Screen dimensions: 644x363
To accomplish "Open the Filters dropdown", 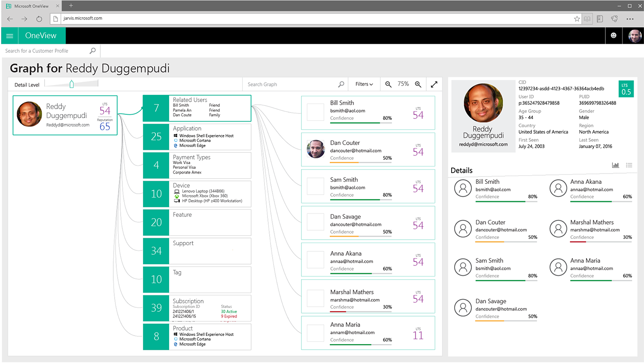I will 364,84.
